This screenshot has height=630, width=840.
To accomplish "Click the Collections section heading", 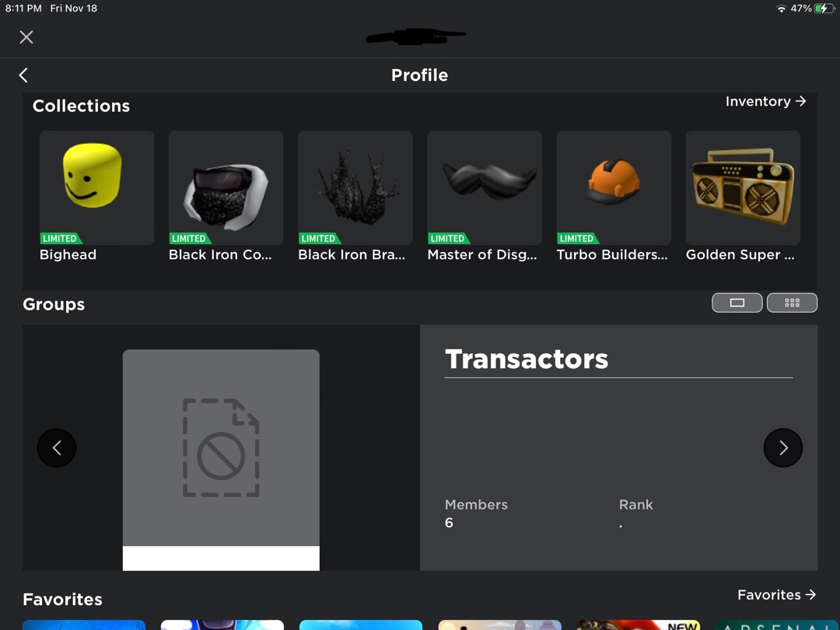I will coord(82,106).
